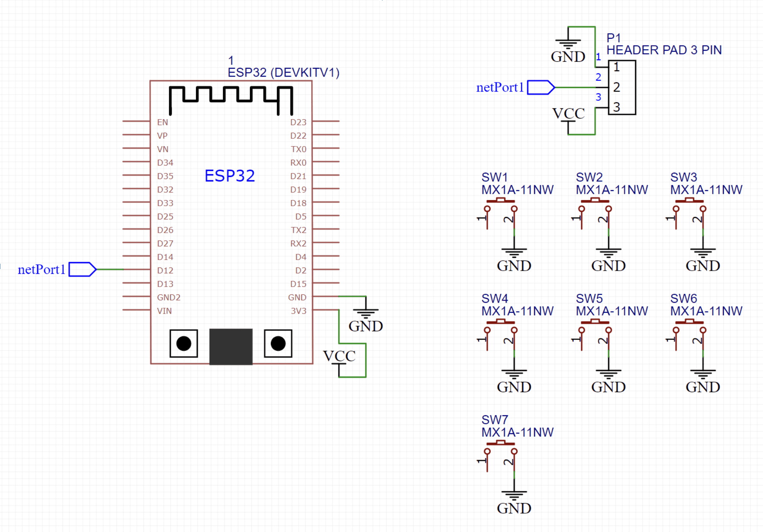Select the green wire from 3V3 to VCC
763x532 pixels.
coord(352,344)
